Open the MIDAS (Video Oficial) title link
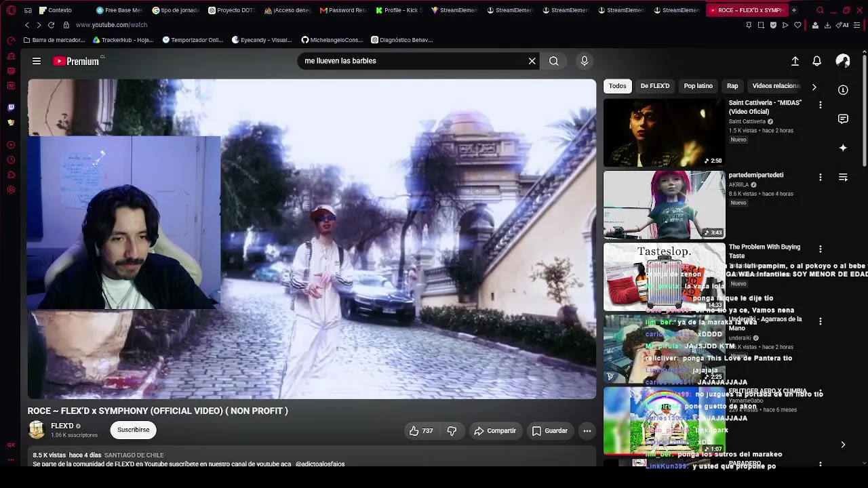The width and height of the screenshot is (868, 488). (765, 107)
